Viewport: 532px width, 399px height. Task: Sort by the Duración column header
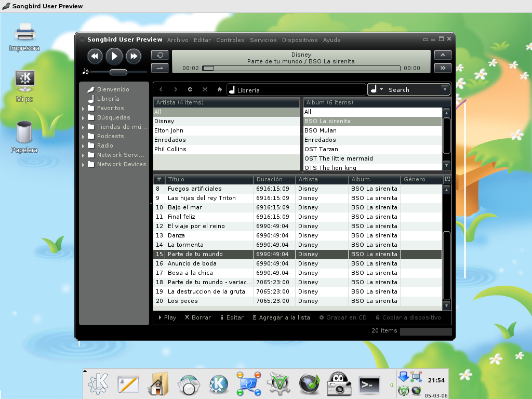(274, 179)
